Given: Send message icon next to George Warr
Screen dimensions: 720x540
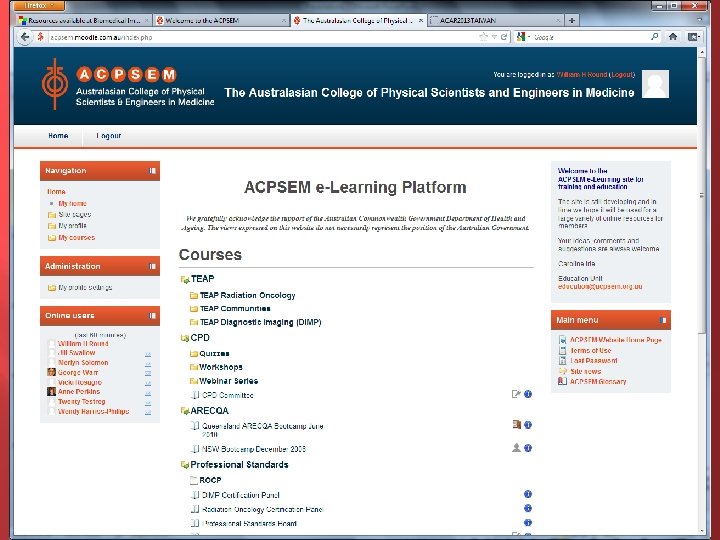Looking at the screenshot, I should 148,373.
